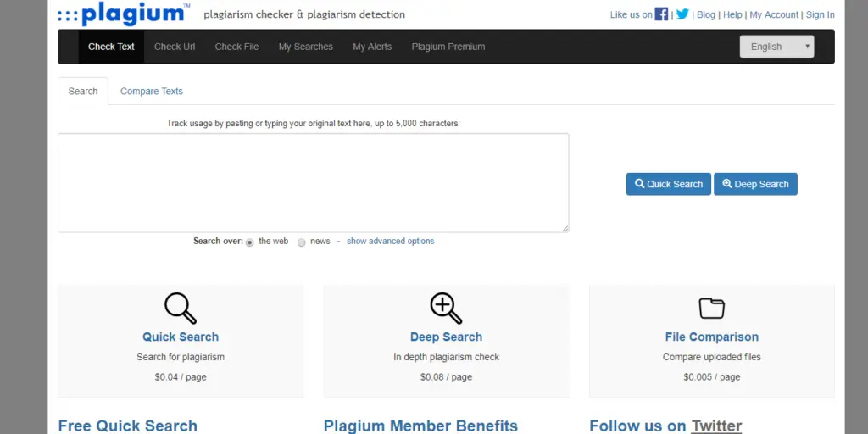
Task: Click the 'Search over:' label
Action: point(218,242)
